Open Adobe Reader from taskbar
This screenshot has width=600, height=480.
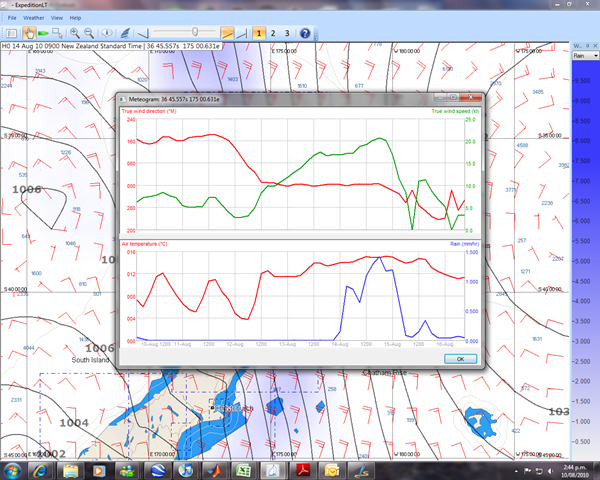(x=303, y=470)
